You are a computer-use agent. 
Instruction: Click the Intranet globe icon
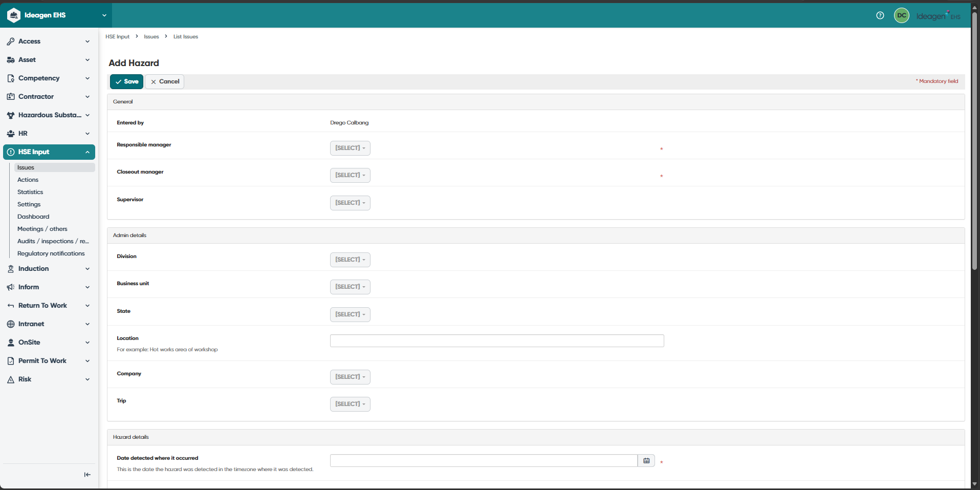11,324
